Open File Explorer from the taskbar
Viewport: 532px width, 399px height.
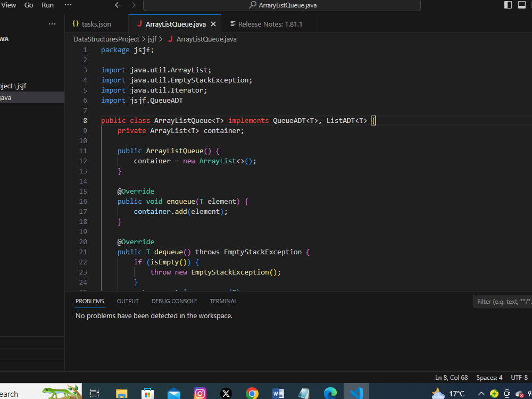coord(121,394)
